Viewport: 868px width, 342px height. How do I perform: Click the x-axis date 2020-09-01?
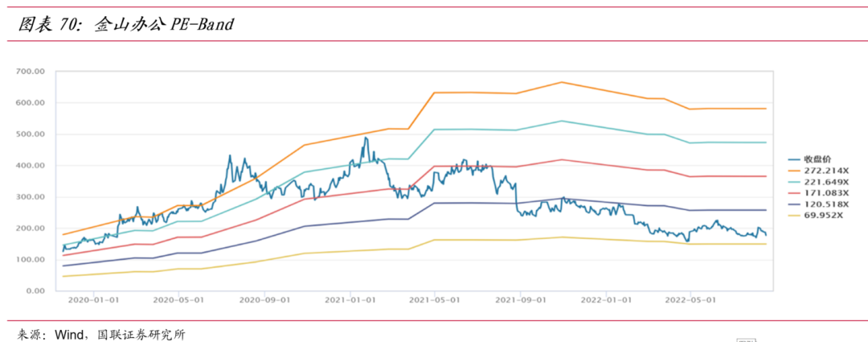click(x=264, y=300)
